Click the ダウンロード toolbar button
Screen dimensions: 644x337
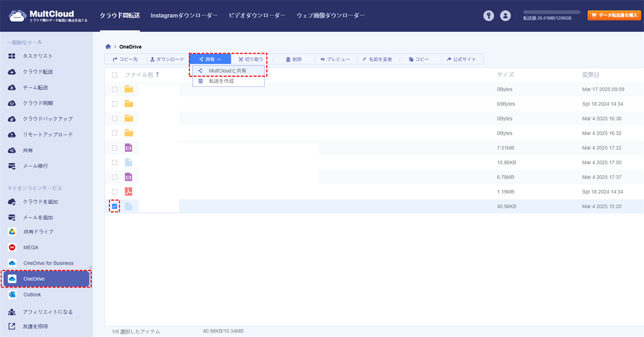click(x=167, y=59)
